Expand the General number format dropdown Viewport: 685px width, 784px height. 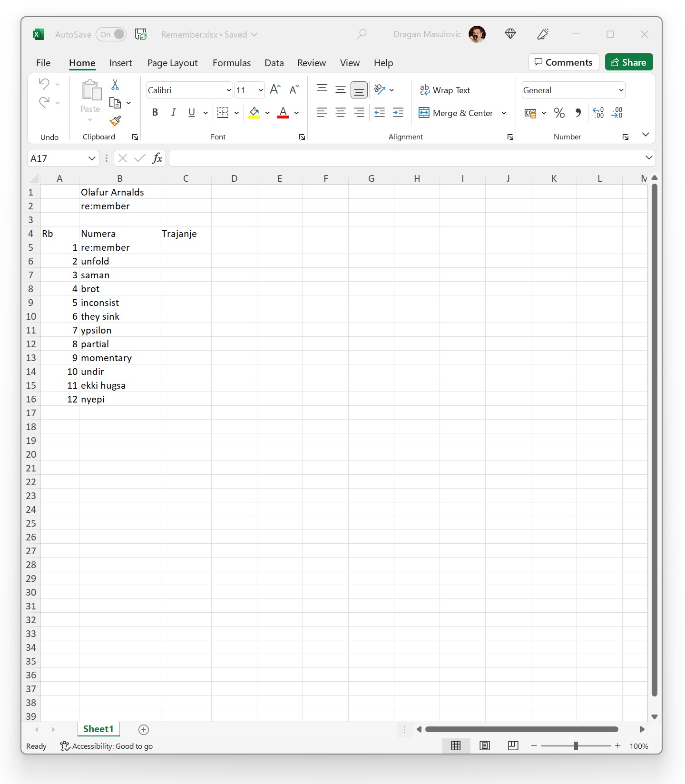[x=621, y=90]
